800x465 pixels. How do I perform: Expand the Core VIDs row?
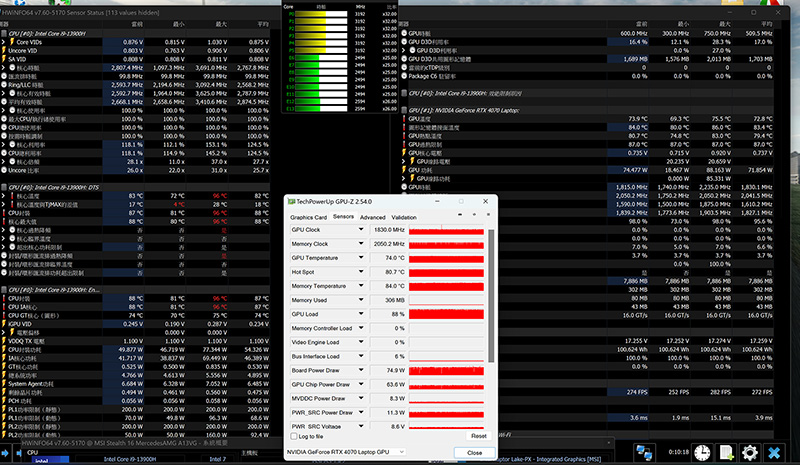coord(4,42)
